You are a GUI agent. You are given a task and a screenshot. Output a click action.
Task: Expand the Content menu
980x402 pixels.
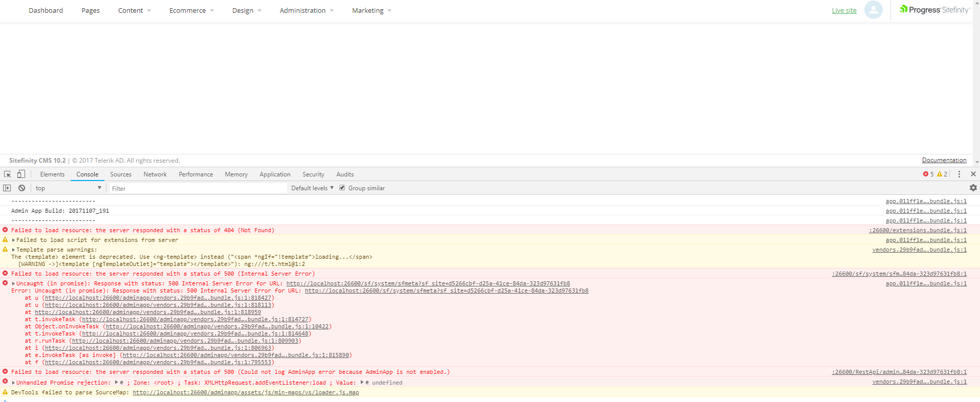tap(135, 10)
